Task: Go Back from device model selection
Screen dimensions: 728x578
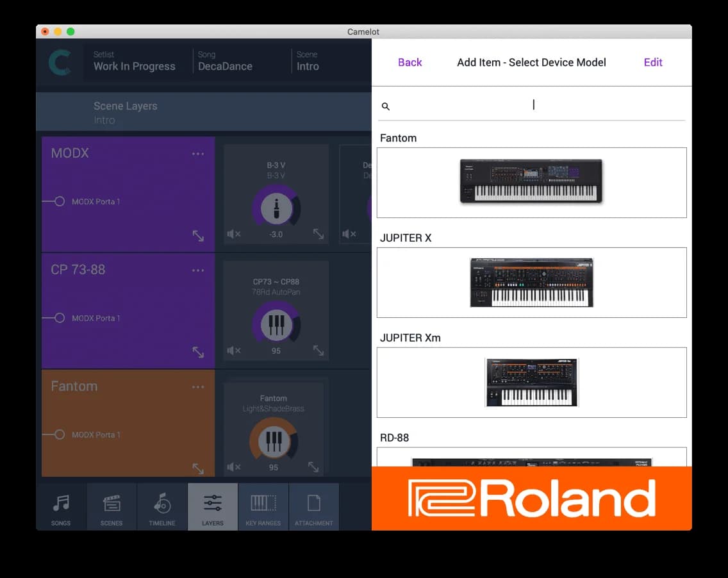Action: click(410, 62)
